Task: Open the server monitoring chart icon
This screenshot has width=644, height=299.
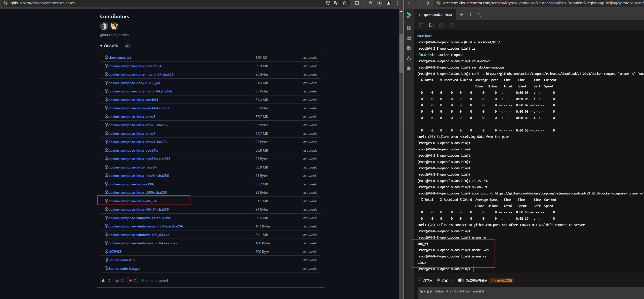Action: pyautogui.click(x=452, y=25)
